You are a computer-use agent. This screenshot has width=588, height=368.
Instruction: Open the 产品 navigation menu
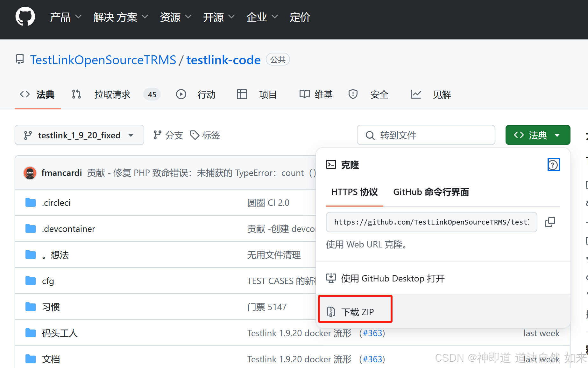(66, 17)
